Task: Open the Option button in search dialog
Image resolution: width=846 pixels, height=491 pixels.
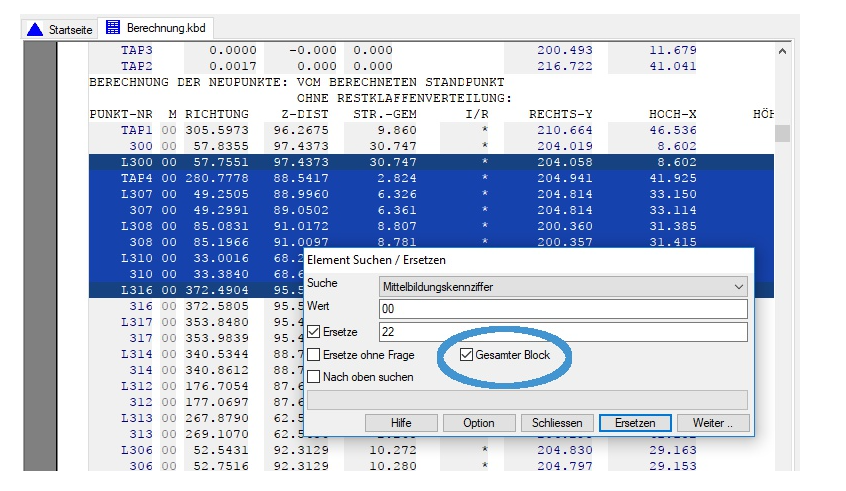Action: click(x=478, y=423)
